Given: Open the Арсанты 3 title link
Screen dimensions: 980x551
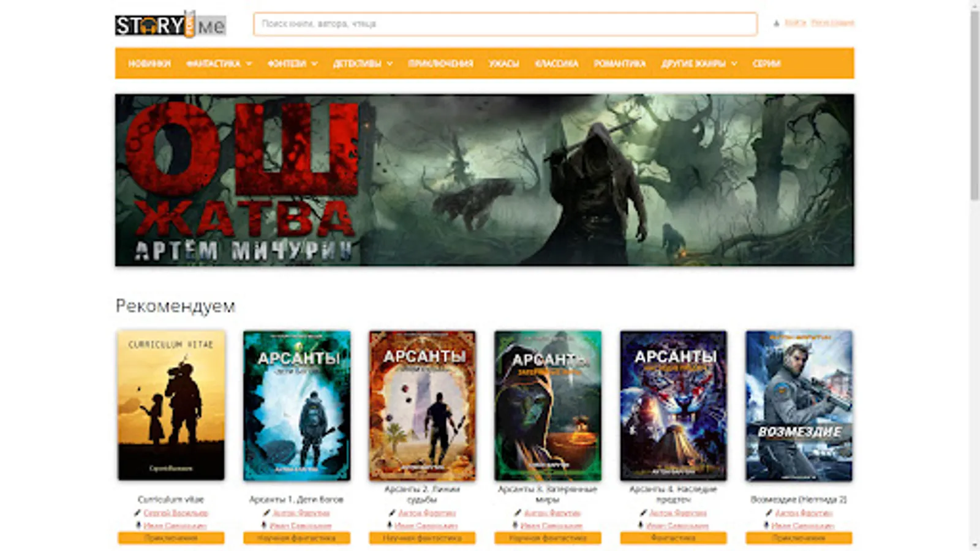Looking at the screenshot, I should pos(548,494).
